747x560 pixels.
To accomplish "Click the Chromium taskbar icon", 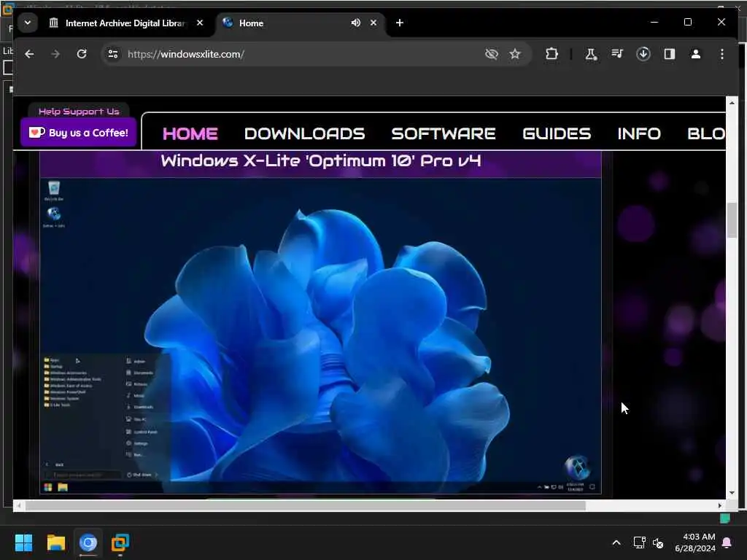I will 88,542.
